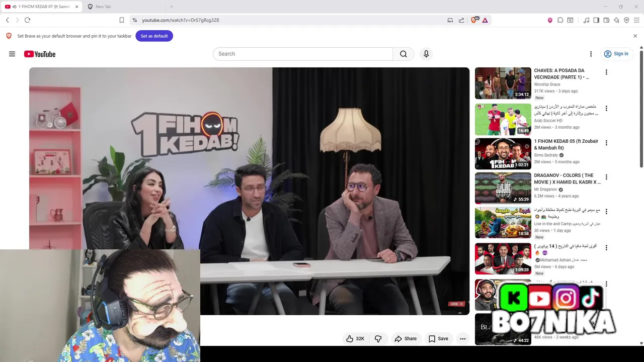Click the Arab Soccer HD channel name
This screenshot has height=362, width=644.
pos(548,121)
